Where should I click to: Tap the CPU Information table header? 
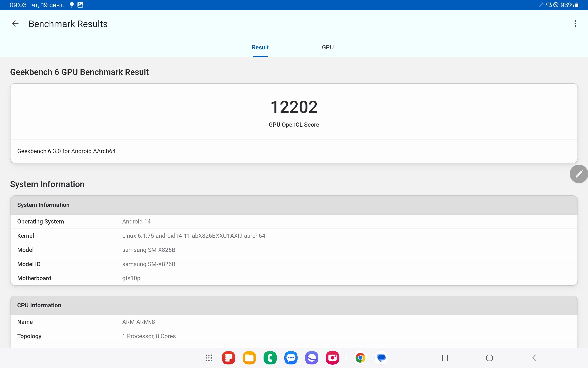pyautogui.click(x=294, y=305)
